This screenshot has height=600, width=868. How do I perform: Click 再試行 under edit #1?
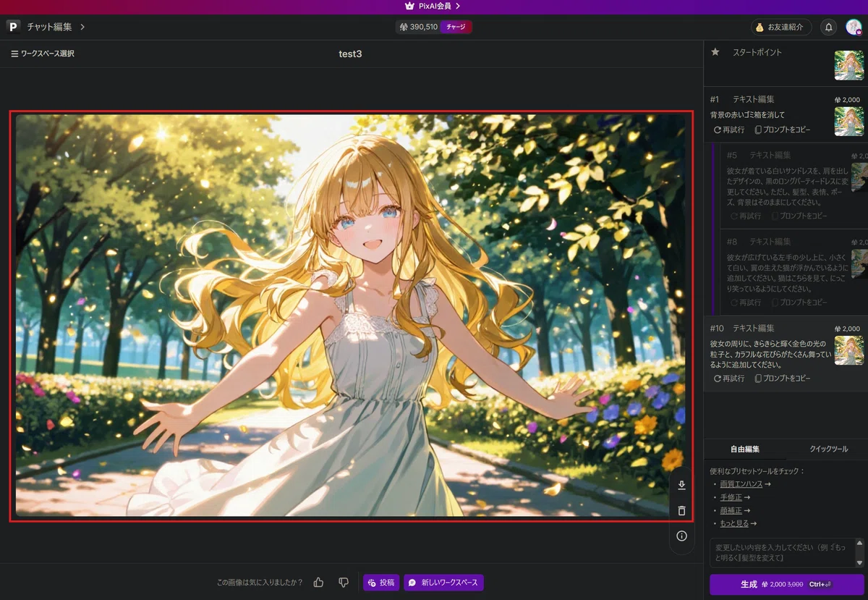(728, 130)
